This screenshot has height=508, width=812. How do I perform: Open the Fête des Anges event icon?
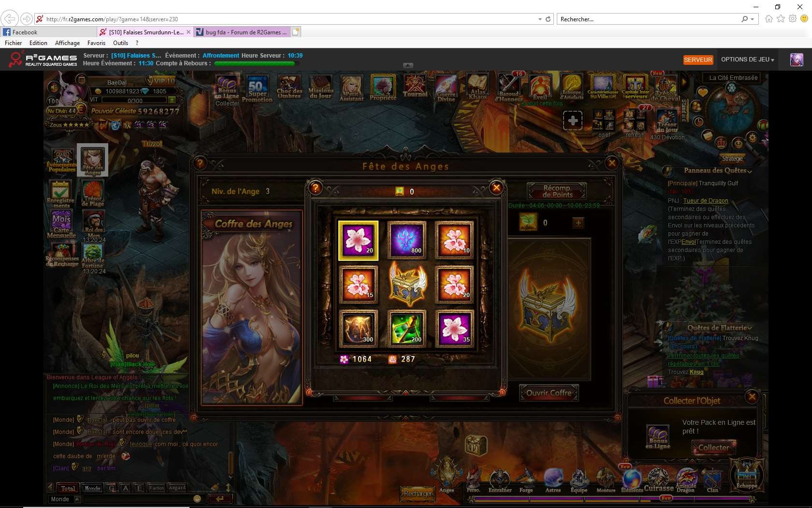tap(93, 160)
